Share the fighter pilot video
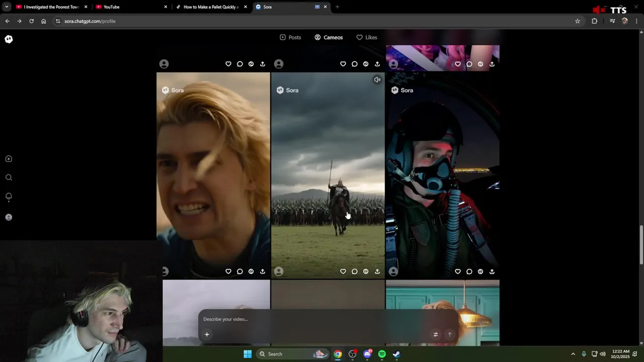The height and width of the screenshot is (362, 644). pos(492,271)
